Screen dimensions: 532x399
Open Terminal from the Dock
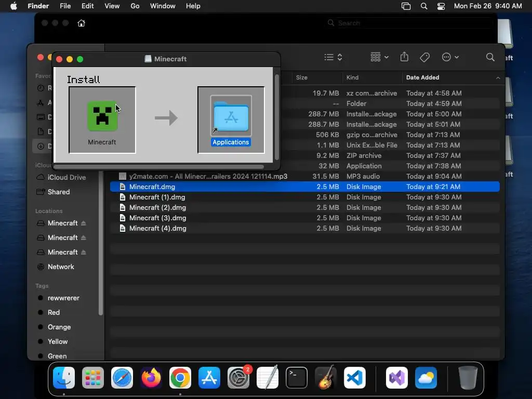pos(297,378)
